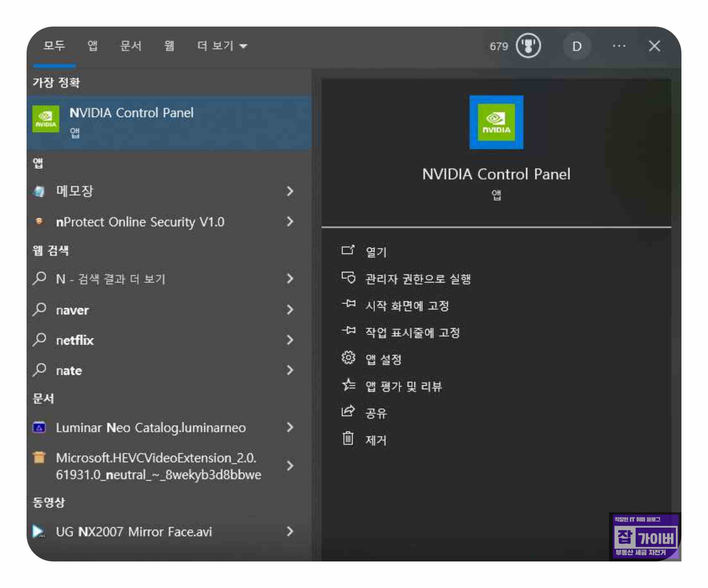Click the star icon for 앱 평가 및 리뷰
708x588 pixels.
(348, 385)
